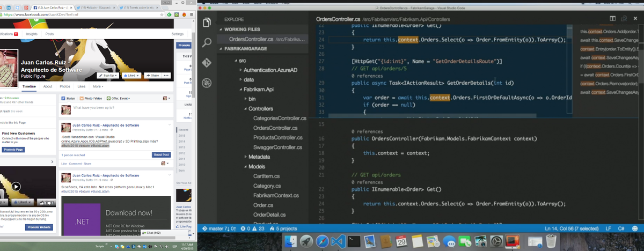
Task: Switch to the Twitter #bldwin search tab
Action: tap(96, 8)
